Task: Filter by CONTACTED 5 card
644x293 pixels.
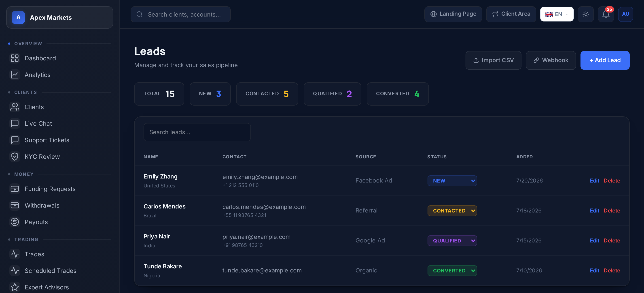Action: [x=267, y=94]
